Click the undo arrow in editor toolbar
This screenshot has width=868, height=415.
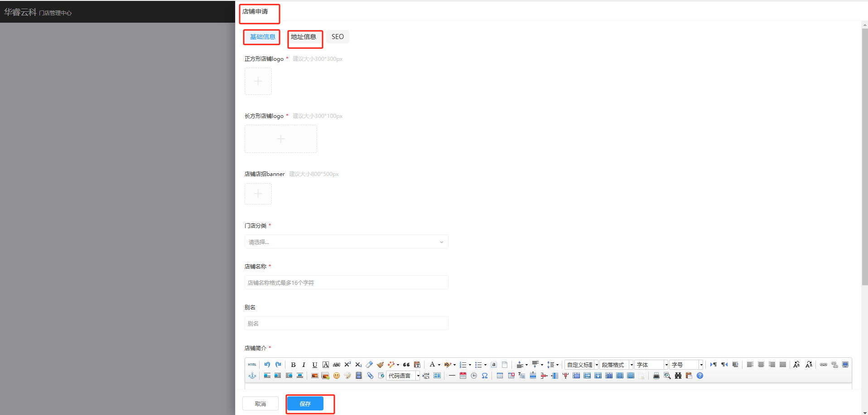[x=267, y=365]
